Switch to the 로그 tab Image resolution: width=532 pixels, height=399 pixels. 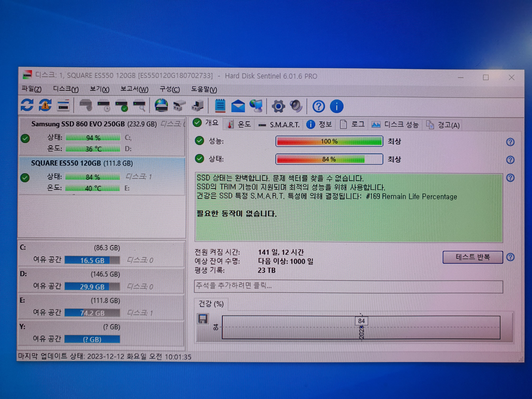click(352, 125)
